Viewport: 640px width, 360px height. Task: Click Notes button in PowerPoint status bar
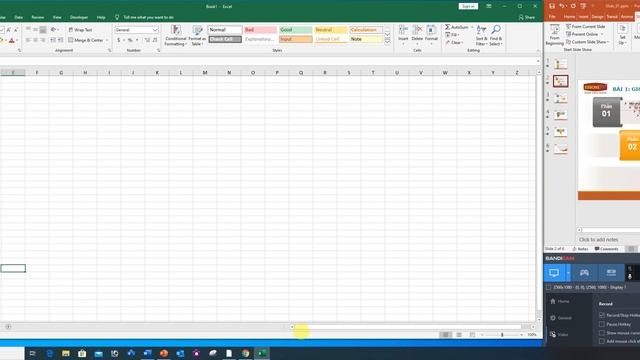pyautogui.click(x=580, y=249)
